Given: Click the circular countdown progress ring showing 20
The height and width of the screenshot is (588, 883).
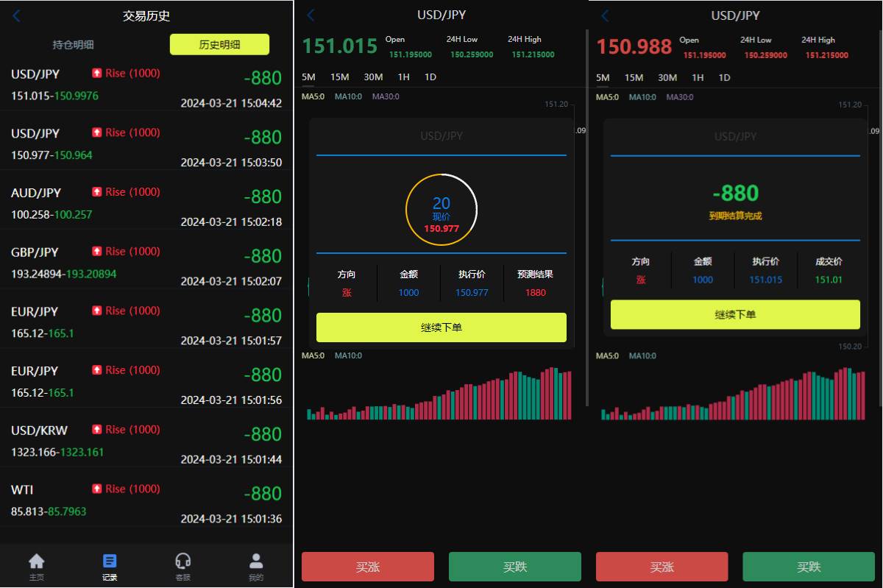Looking at the screenshot, I should point(441,209).
